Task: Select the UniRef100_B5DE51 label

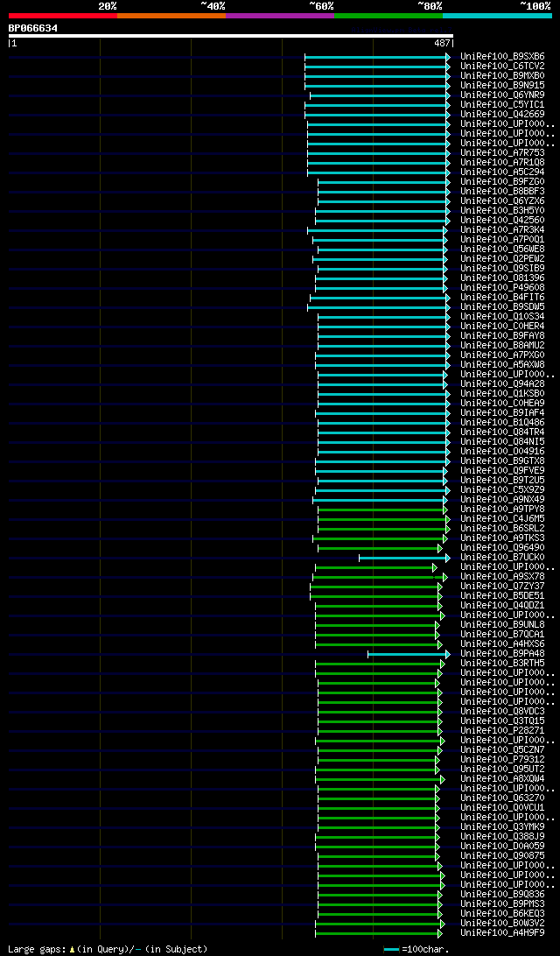Action: [503, 595]
